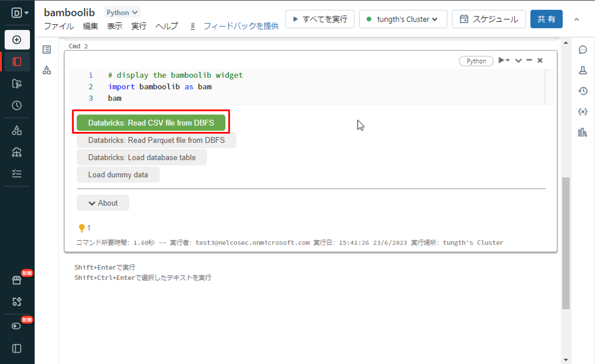Collapse the sidebar panel icon at bottom

tap(17, 349)
